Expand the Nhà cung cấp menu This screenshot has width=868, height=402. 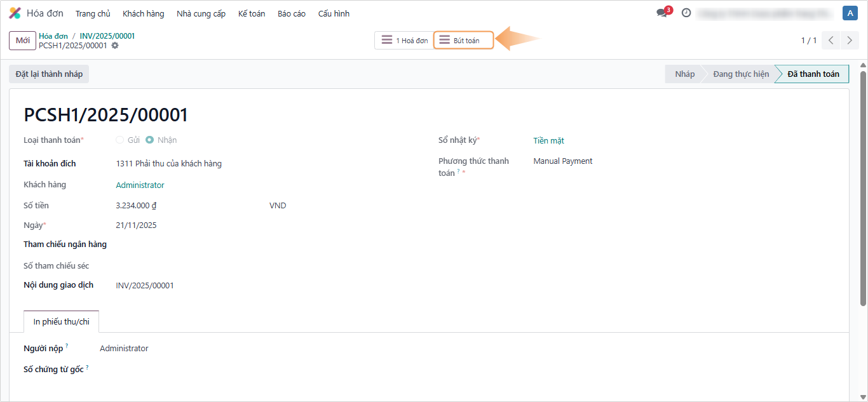tap(201, 13)
